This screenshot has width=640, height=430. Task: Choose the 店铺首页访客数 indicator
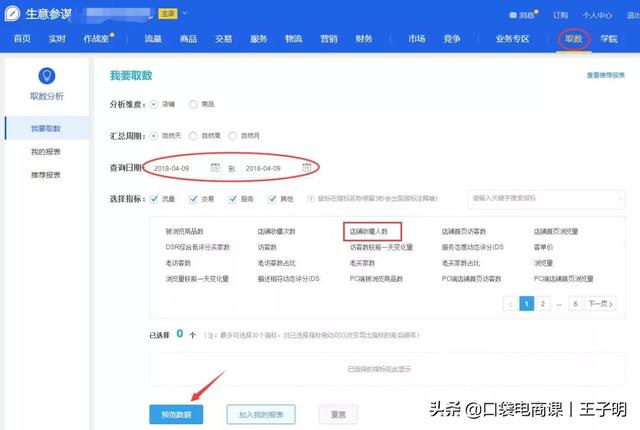464,231
